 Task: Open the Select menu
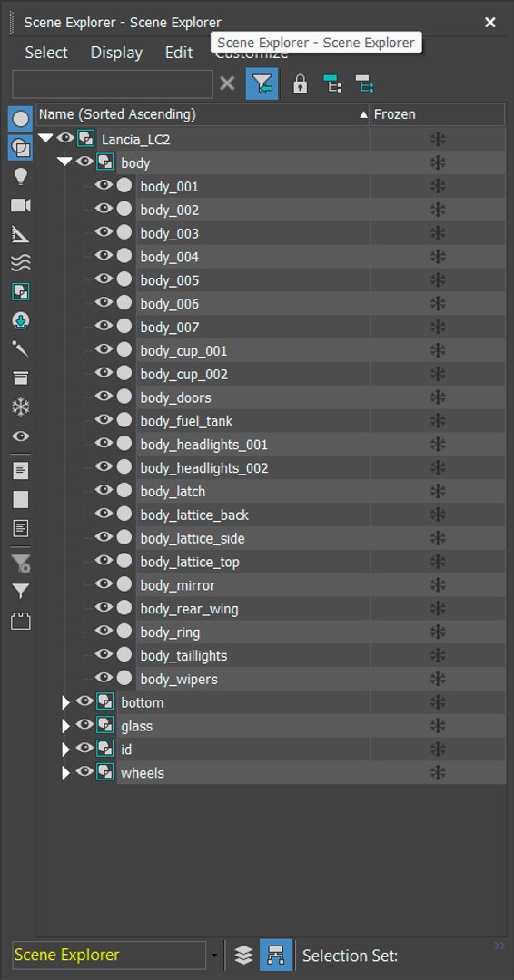click(46, 53)
